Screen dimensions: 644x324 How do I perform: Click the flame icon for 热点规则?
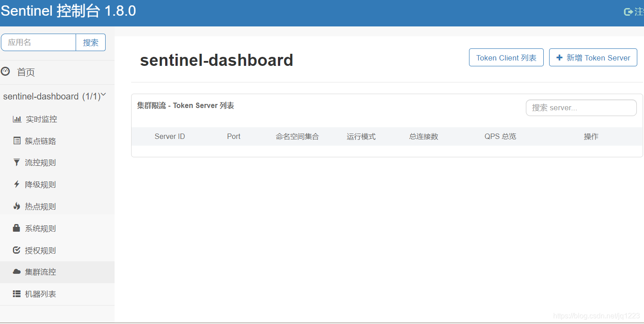point(17,206)
